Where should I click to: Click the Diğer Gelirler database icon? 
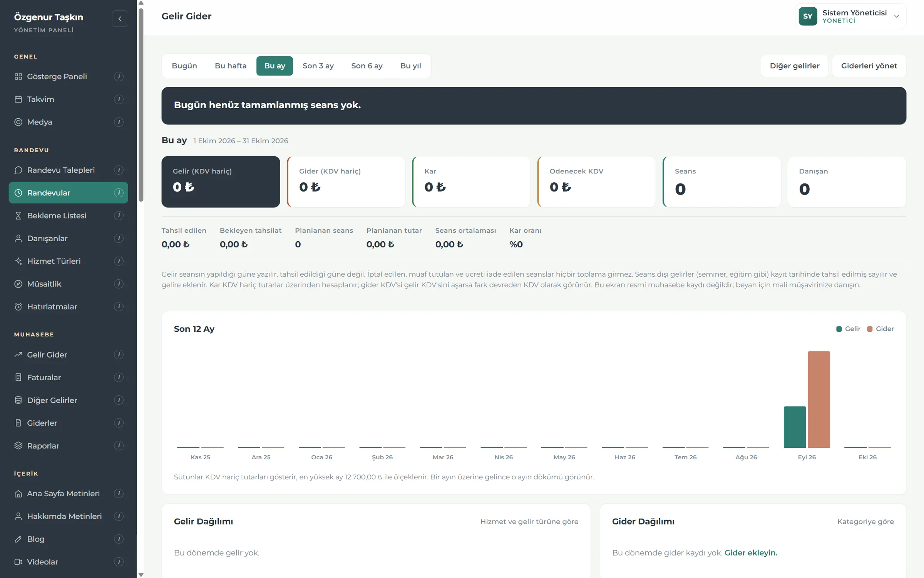click(18, 400)
